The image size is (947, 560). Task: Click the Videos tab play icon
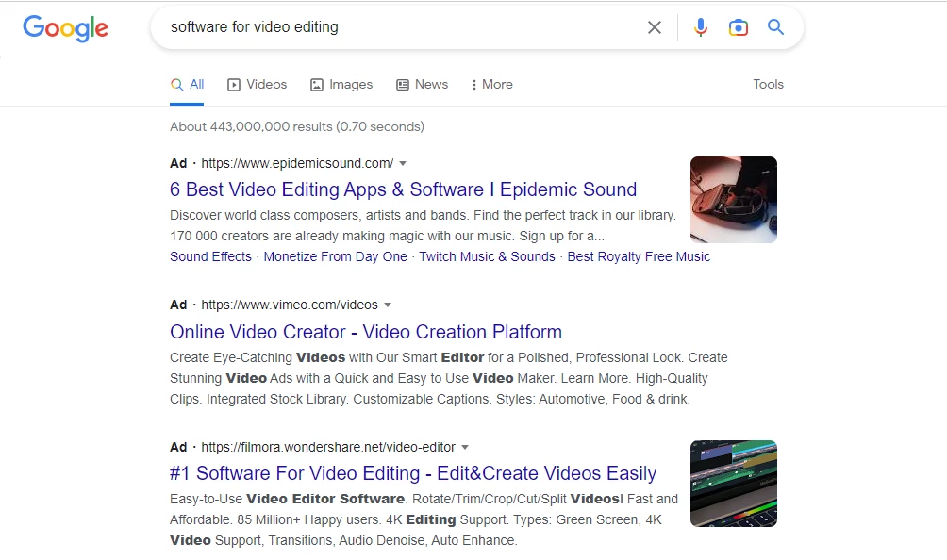coord(234,85)
